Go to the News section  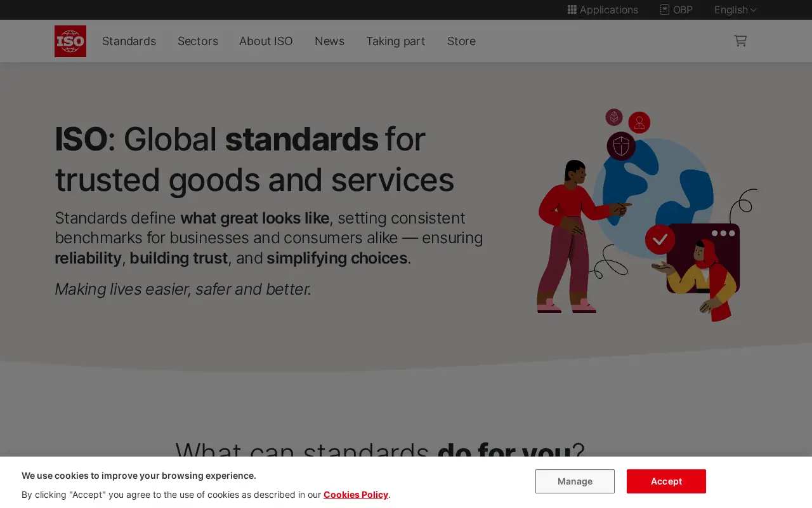(x=329, y=41)
